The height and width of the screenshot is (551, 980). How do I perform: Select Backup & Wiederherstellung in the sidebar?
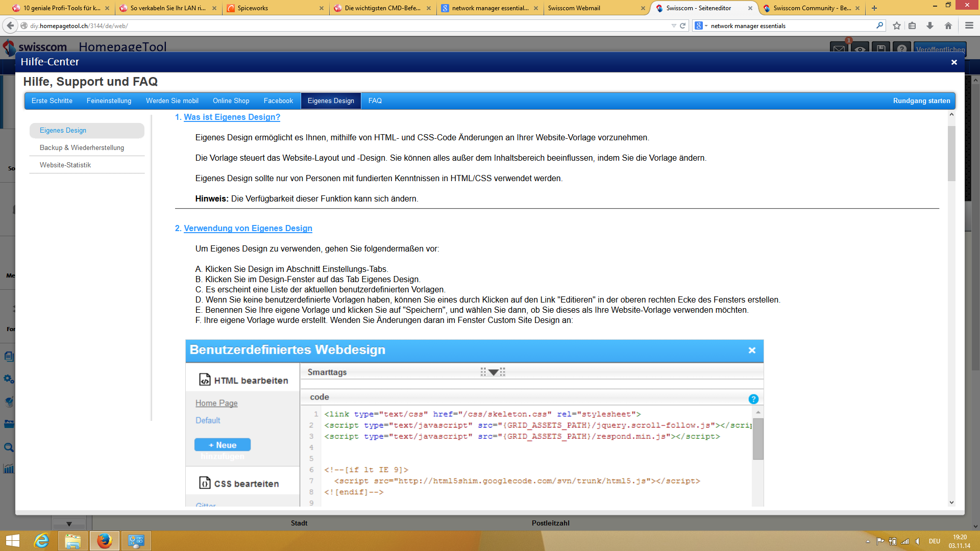(82, 147)
